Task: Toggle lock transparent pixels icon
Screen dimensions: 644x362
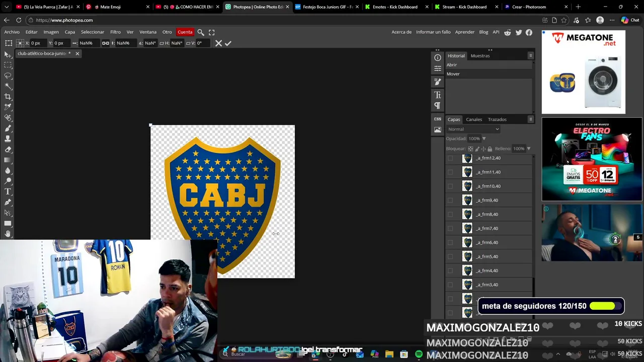Action: coord(470,149)
